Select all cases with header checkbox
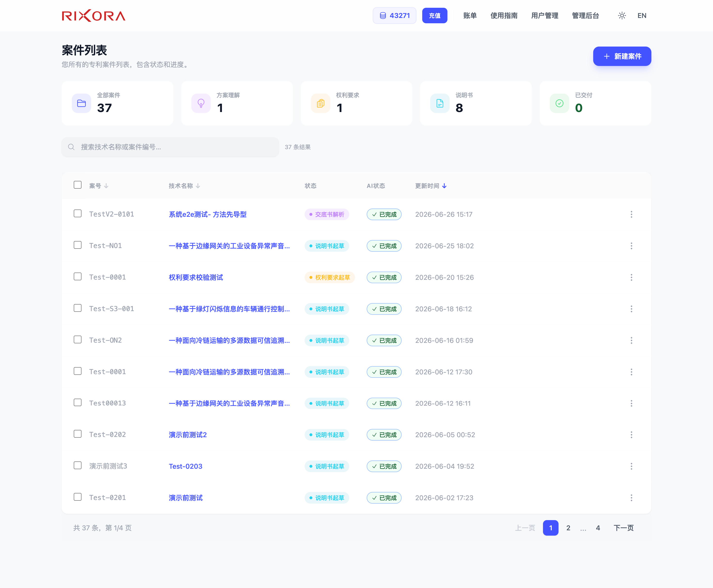Screen dimensions: 713x588 [x=78, y=185]
